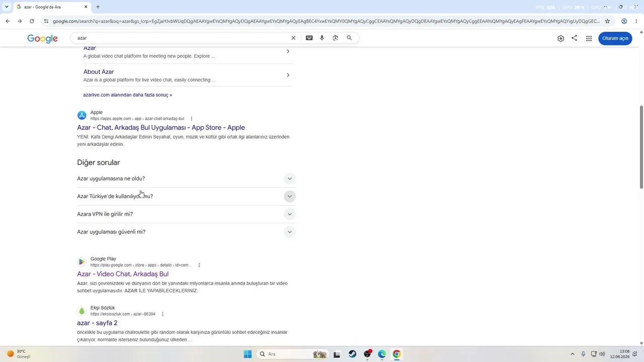
Task: Reload the page
Action: click(x=32, y=21)
